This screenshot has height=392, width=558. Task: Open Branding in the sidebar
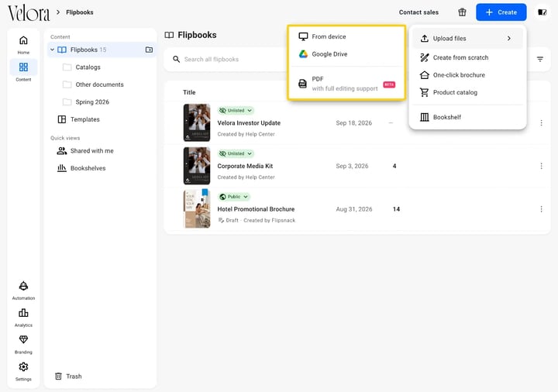pyautogui.click(x=23, y=344)
